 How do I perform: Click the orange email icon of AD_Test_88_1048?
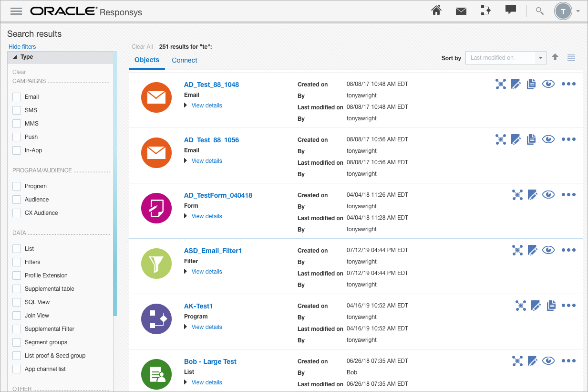point(156,97)
